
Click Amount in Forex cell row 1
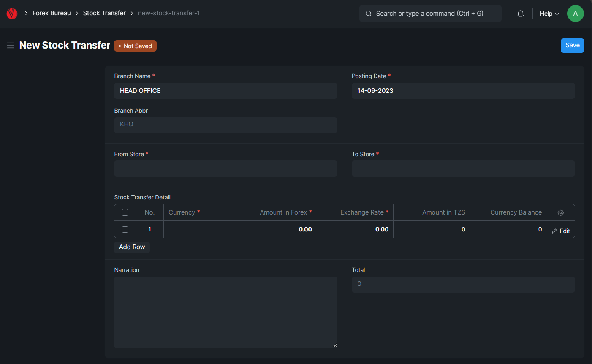[x=278, y=229]
